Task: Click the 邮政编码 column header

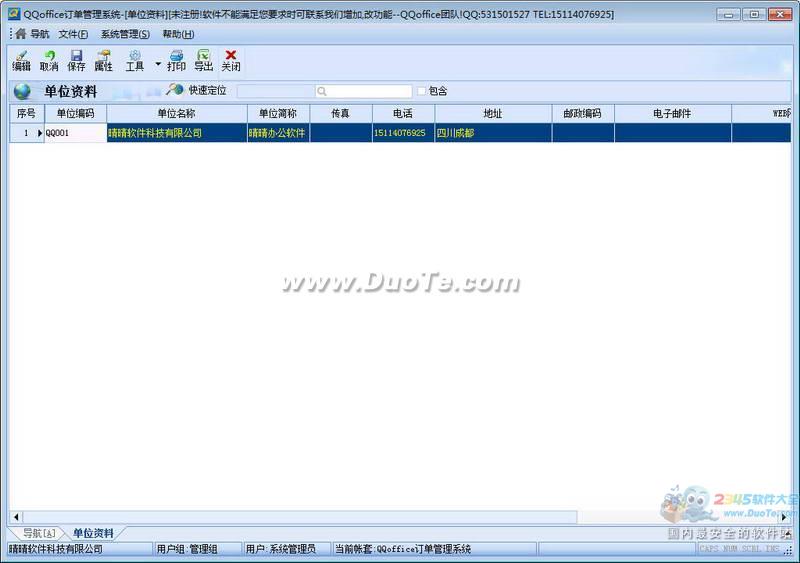Action: [x=583, y=113]
